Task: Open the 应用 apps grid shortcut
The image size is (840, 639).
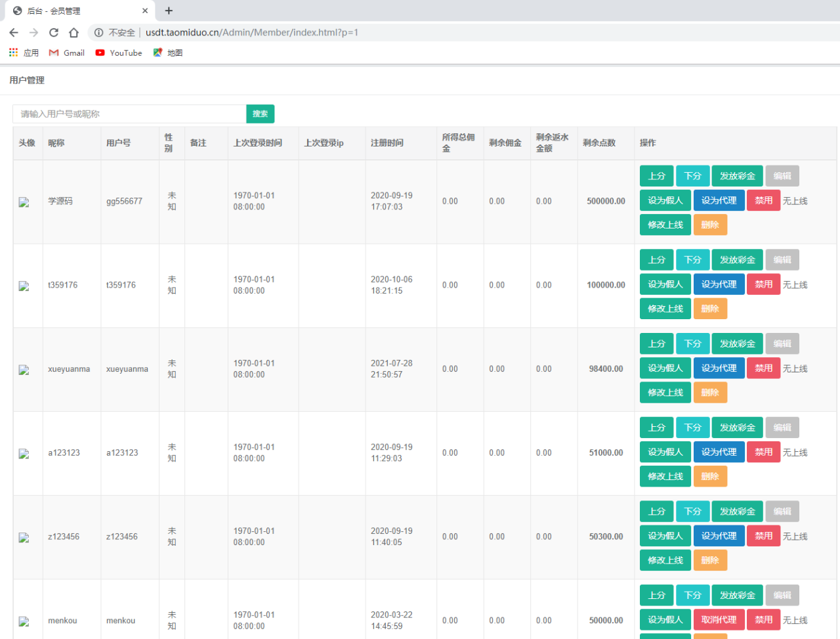Action: pos(24,53)
